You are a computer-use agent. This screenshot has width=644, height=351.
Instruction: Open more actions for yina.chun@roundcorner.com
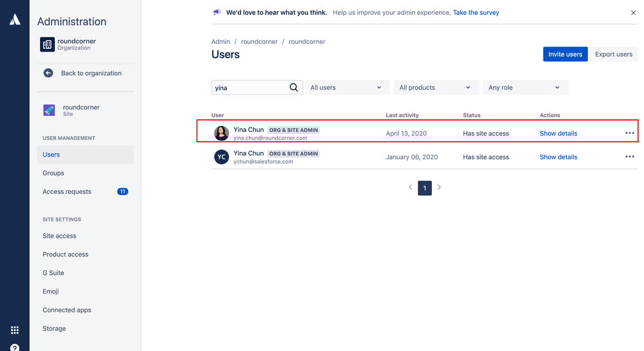[629, 133]
